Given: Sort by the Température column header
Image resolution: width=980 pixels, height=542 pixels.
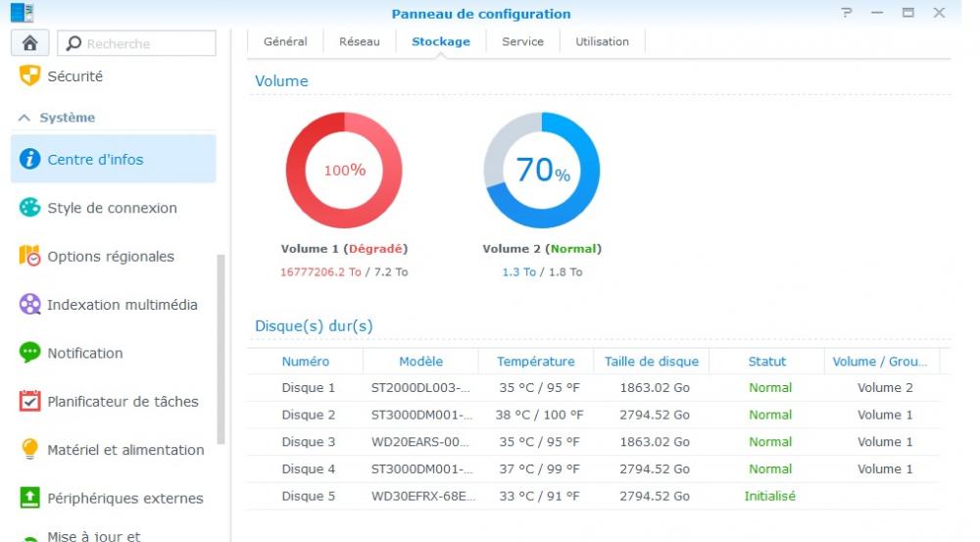Looking at the screenshot, I should pos(535,362).
